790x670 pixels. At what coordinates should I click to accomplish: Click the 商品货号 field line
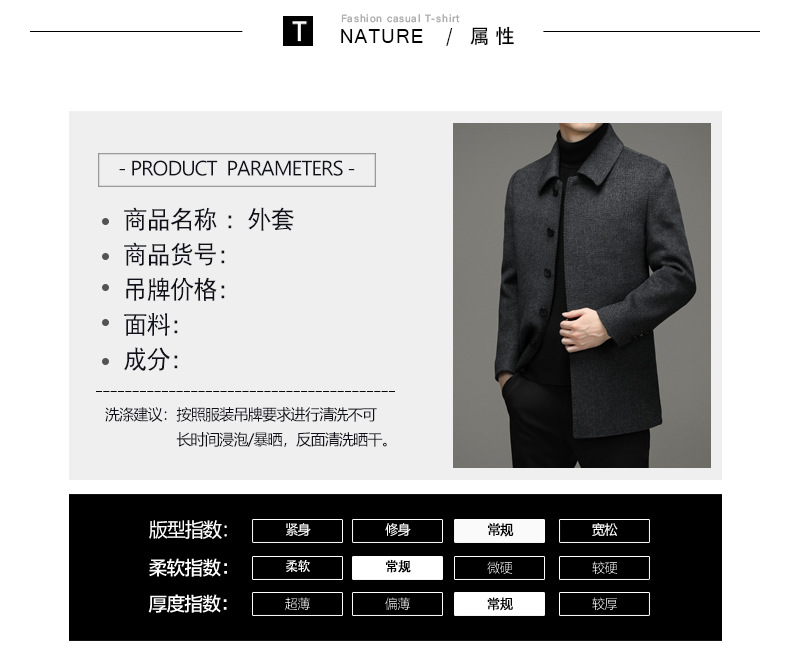click(x=164, y=255)
